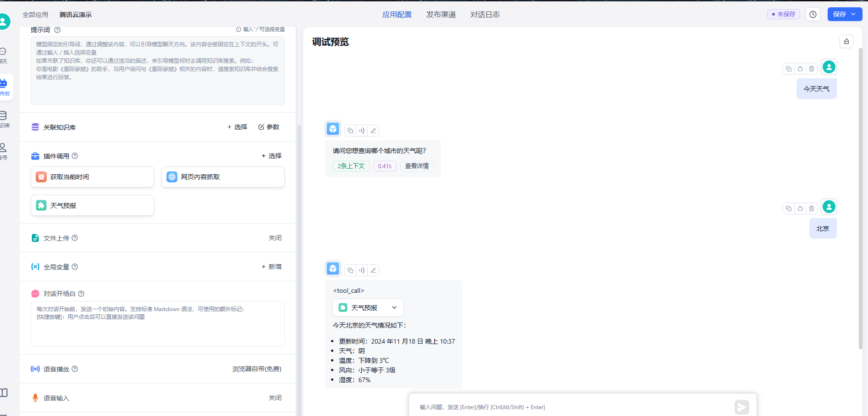868x416 pixels.
Task: Play audio for the Beijing weather reply
Action: pos(362,270)
